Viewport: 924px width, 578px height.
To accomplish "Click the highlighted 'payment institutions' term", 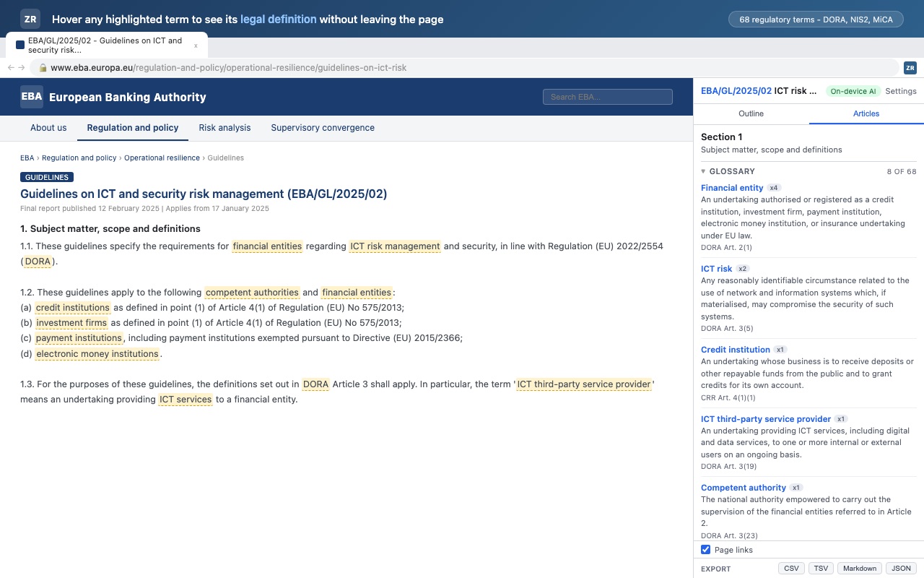I will pyautogui.click(x=79, y=338).
